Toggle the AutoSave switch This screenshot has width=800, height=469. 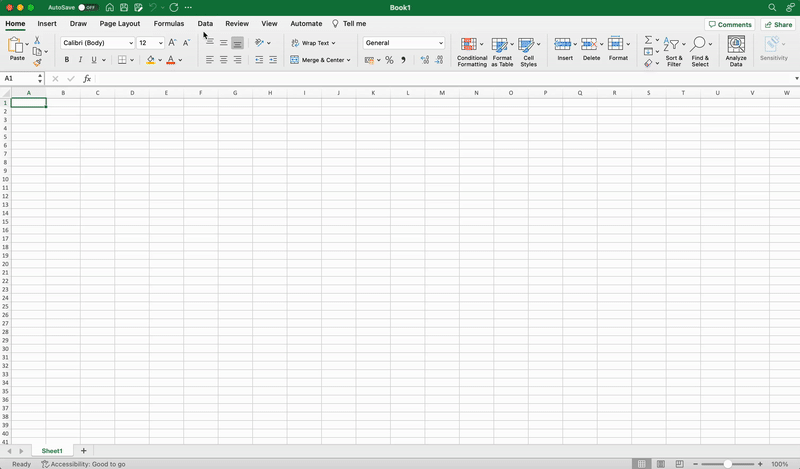point(88,7)
